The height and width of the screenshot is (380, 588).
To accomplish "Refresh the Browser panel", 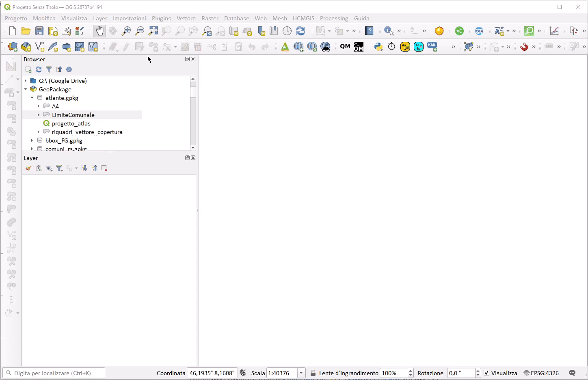I will tap(39, 69).
